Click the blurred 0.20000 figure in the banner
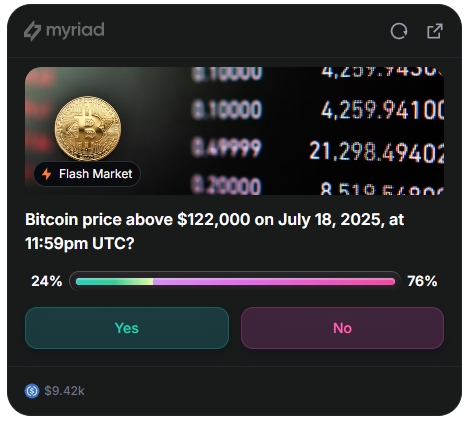472x425 pixels. (x=226, y=186)
